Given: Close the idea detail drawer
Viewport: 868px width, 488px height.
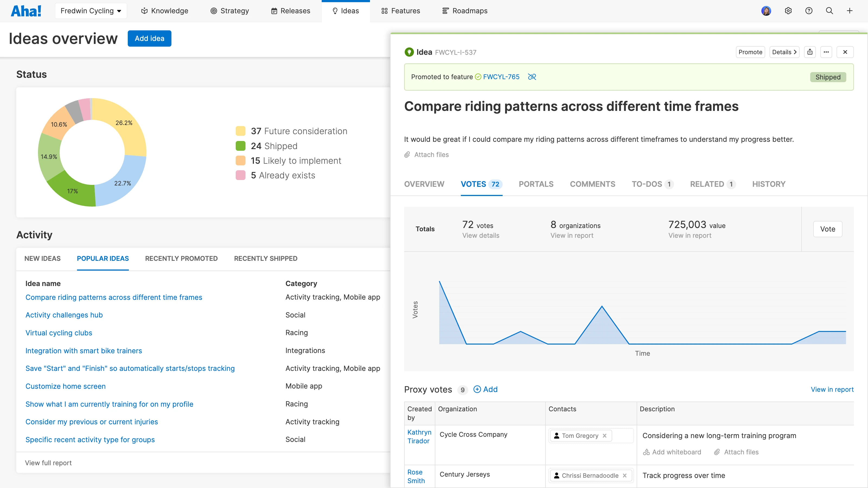Looking at the screenshot, I should (845, 52).
